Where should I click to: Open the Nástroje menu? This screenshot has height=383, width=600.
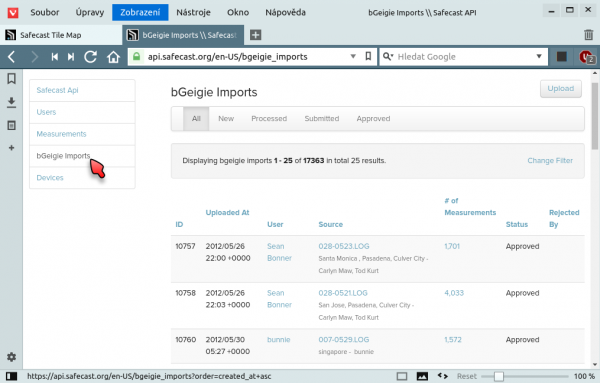coord(193,13)
